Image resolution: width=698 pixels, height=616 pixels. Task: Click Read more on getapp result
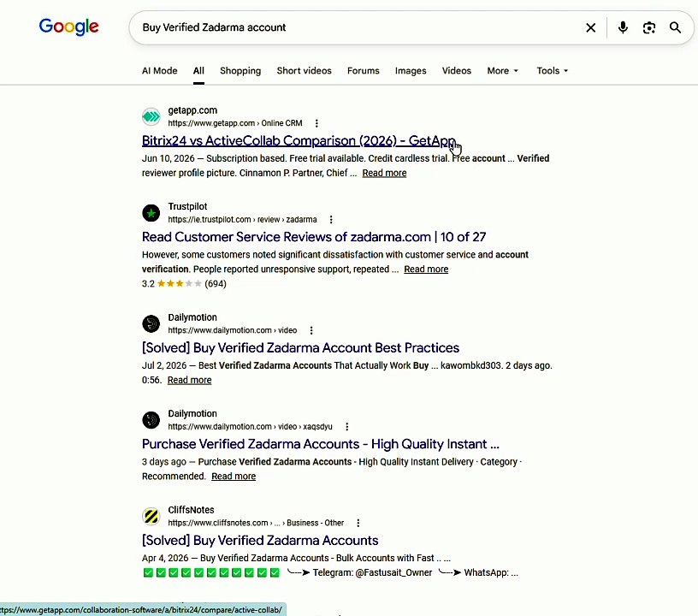point(384,173)
